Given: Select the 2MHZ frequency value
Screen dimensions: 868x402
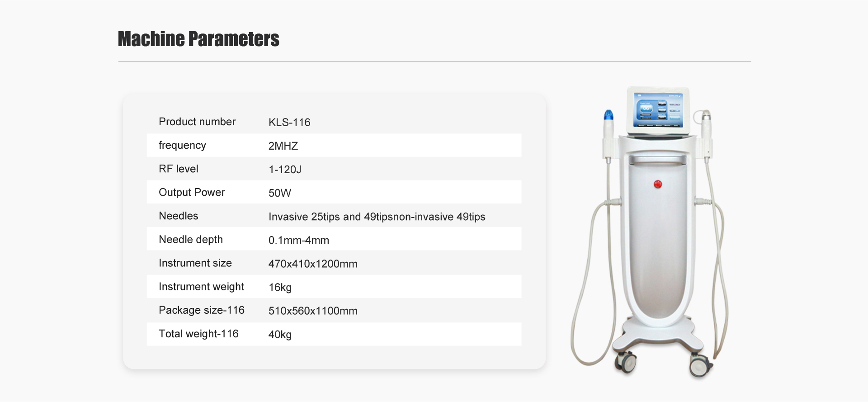Looking at the screenshot, I should coord(283,146).
